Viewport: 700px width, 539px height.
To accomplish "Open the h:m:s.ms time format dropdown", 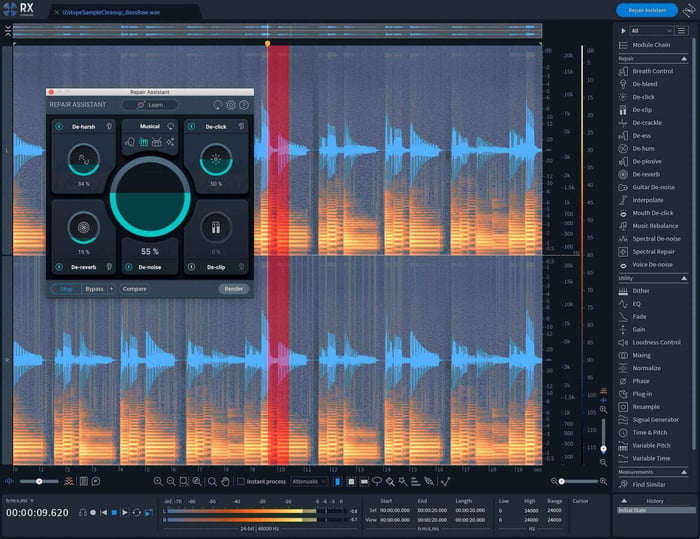I will 20,501.
